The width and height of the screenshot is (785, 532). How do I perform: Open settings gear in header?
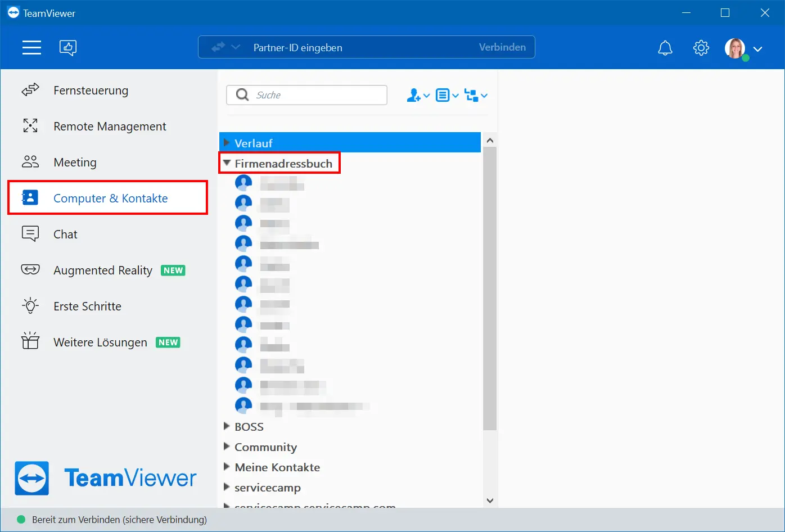pos(701,48)
